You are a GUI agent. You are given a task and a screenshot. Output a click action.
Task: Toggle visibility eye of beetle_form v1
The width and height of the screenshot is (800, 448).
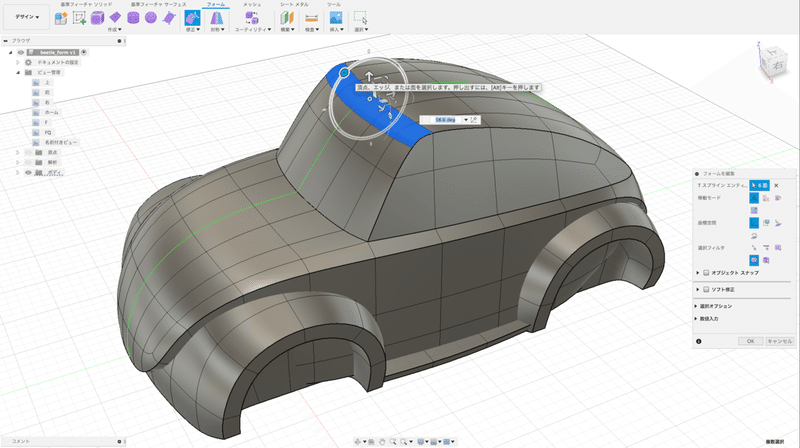[21, 51]
